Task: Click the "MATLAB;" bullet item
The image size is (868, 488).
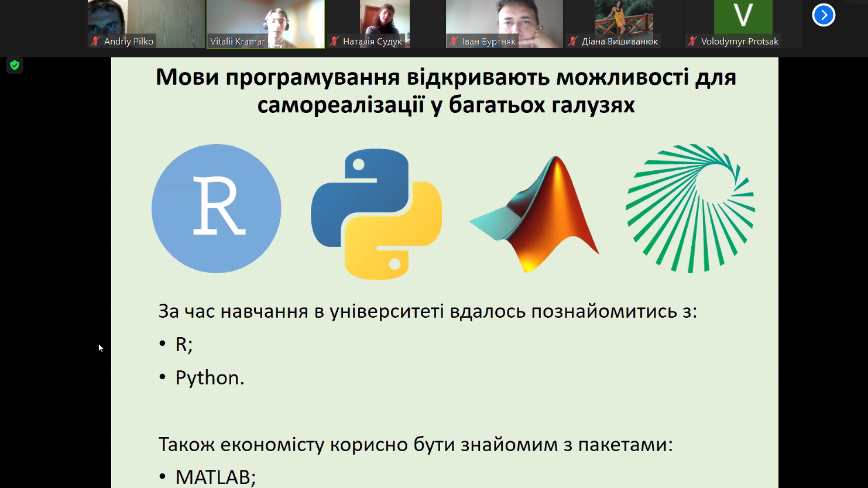Action: point(215,477)
